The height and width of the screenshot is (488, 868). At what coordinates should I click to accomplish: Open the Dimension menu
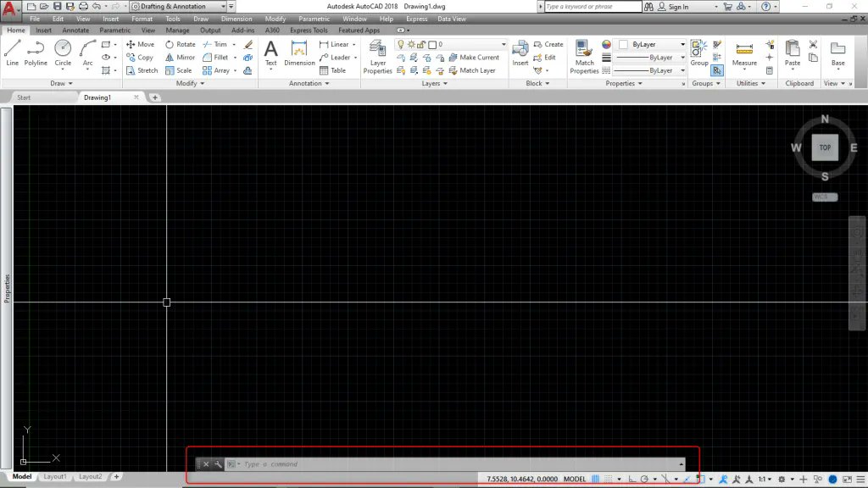coord(236,19)
